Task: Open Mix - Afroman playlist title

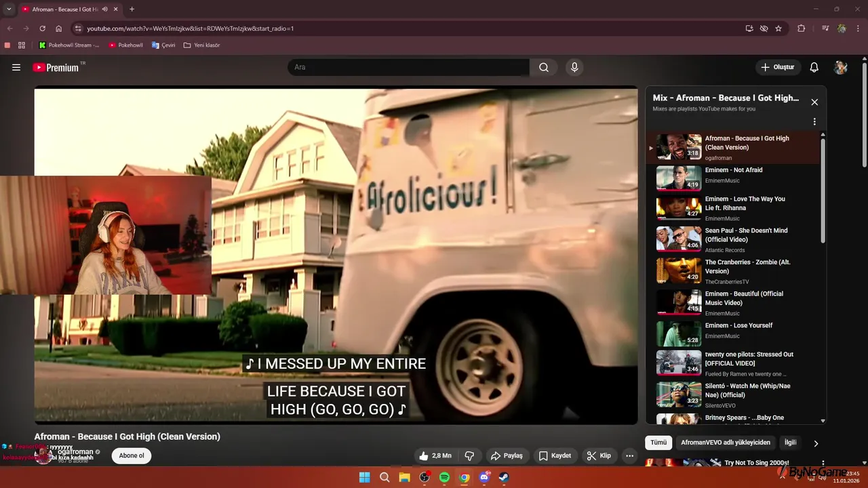Action: click(x=726, y=98)
